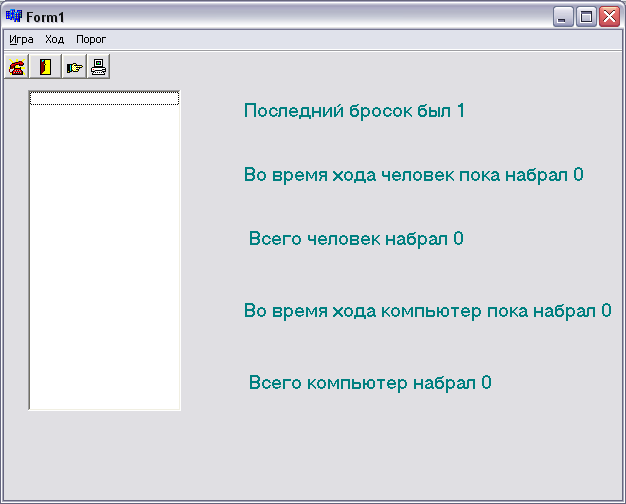Click text 'Во время хода человек пока набрал 0'

(x=414, y=175)
